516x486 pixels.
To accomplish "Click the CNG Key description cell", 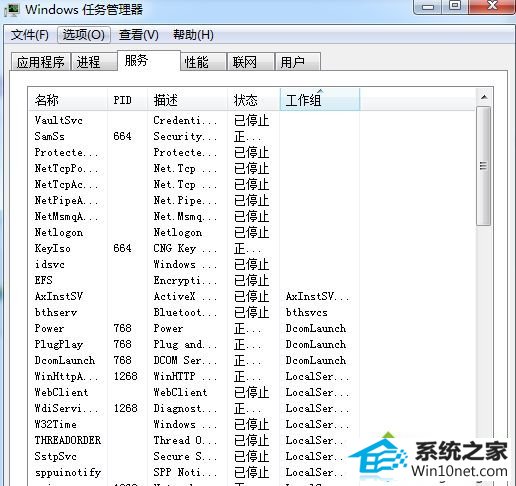I will 185,248.
